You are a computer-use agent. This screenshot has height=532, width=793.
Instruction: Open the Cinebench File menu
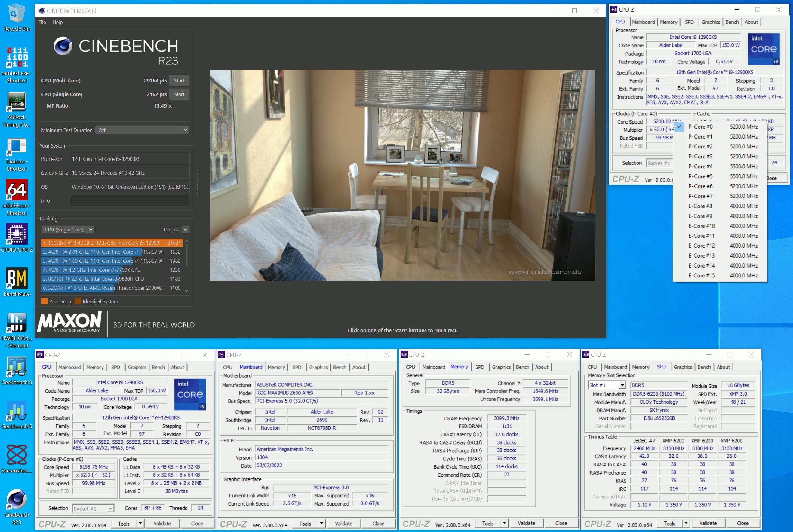click(x=42, y=22)
